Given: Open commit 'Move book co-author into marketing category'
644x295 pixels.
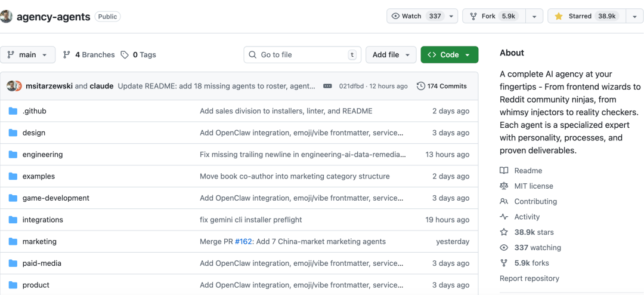Looking at the screenshot, I should coord(295,176).
